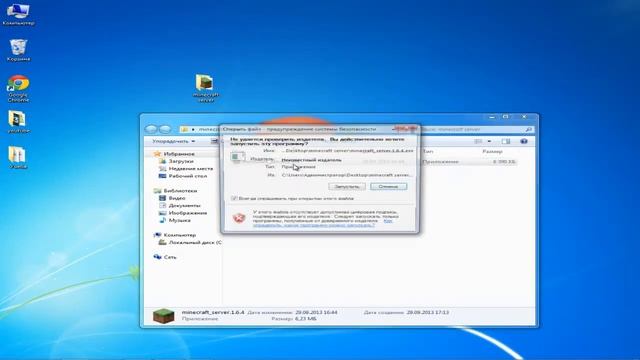The width and height of the screenshot is (640, 360).
Task: Open Рабочий стол in the navigation pane
Action: tap(183, 176)
